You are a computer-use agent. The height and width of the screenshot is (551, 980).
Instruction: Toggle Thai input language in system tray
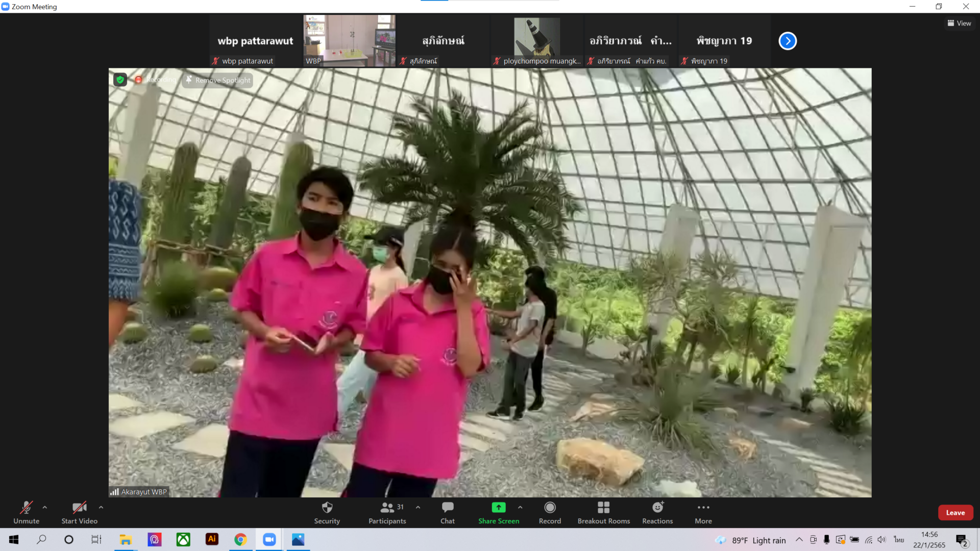coord(899,540)
